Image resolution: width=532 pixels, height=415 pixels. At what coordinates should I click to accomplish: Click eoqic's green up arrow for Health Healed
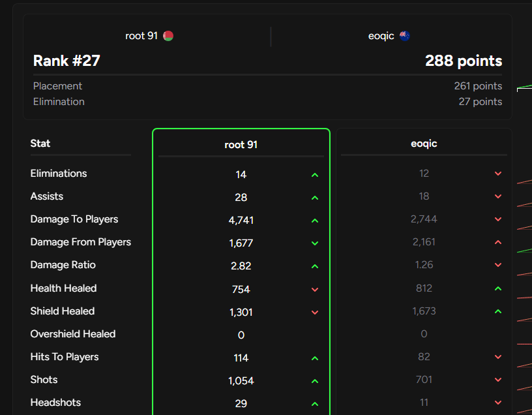tap(498, 288)
